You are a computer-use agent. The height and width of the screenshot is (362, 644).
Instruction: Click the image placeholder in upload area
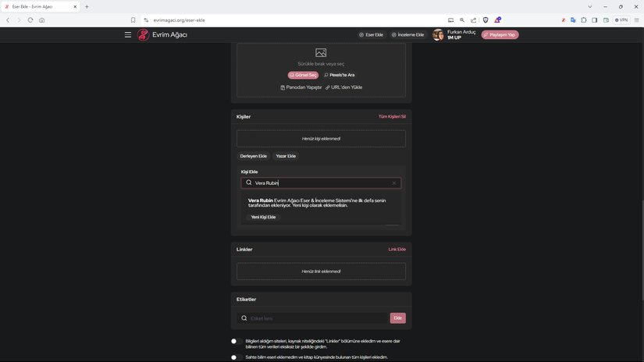(x=321, y=53)
